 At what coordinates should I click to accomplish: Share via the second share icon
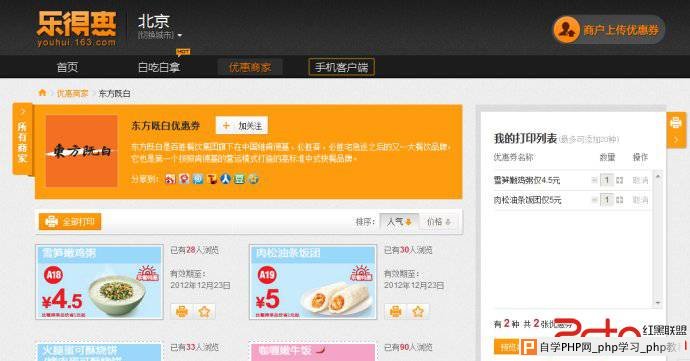(184, 179)
